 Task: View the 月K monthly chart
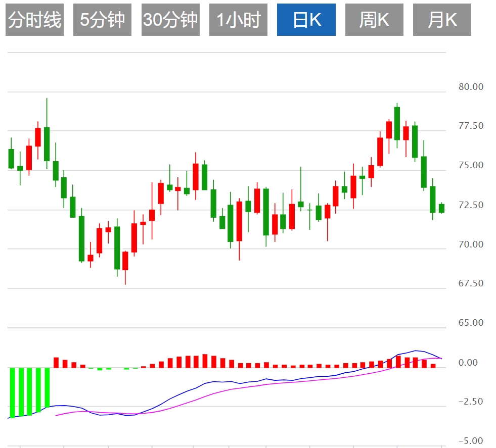point(442,20)
